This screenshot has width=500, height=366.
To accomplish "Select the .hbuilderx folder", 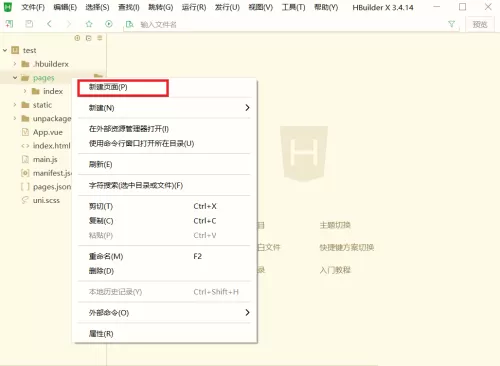I will pyautogui.click(x=51, y=64).
